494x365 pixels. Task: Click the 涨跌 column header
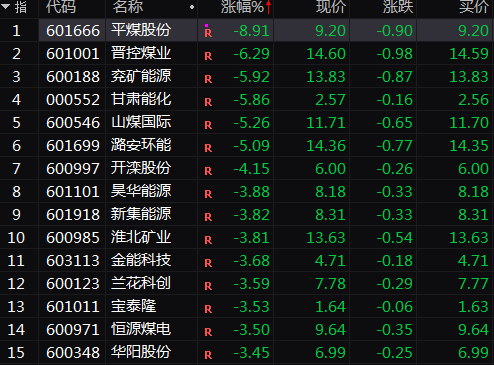coord(398,7)
